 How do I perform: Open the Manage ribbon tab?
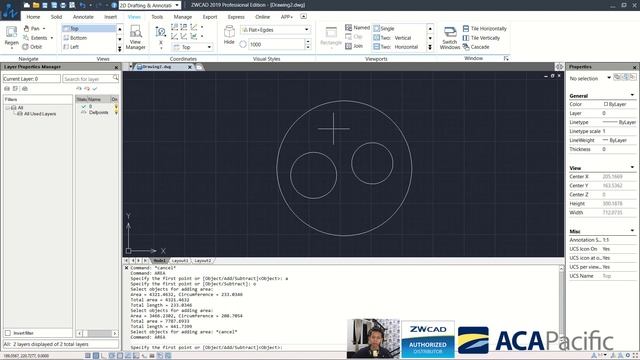182,17
